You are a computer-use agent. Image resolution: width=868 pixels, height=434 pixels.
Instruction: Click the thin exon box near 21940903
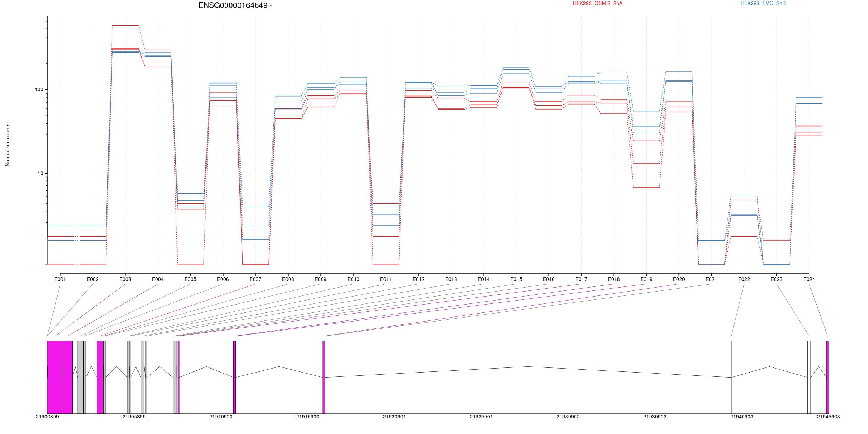(x=731, y=377)
